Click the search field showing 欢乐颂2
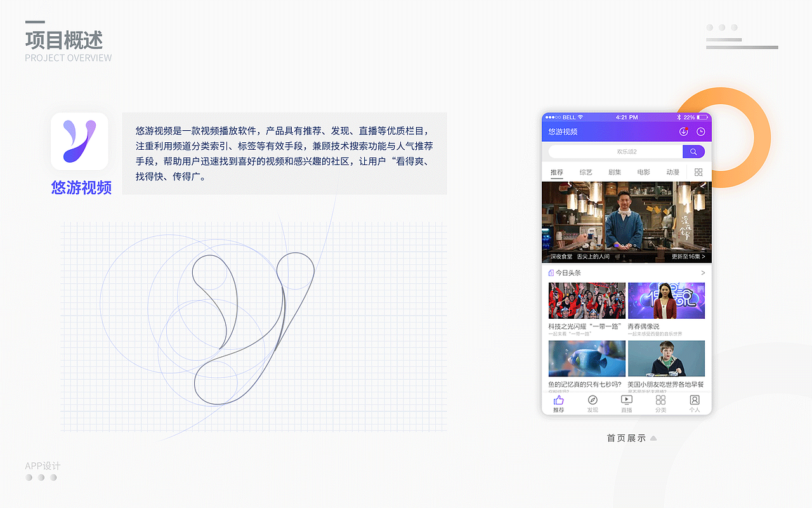This screenshot has width=812, height=508. pyautogui.click(x=615, y=152)
